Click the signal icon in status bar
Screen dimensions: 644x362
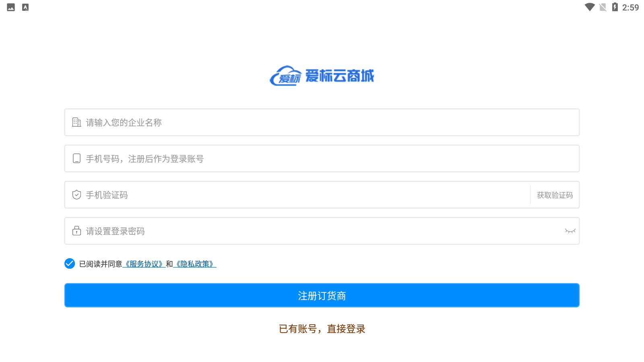(602, 7)
